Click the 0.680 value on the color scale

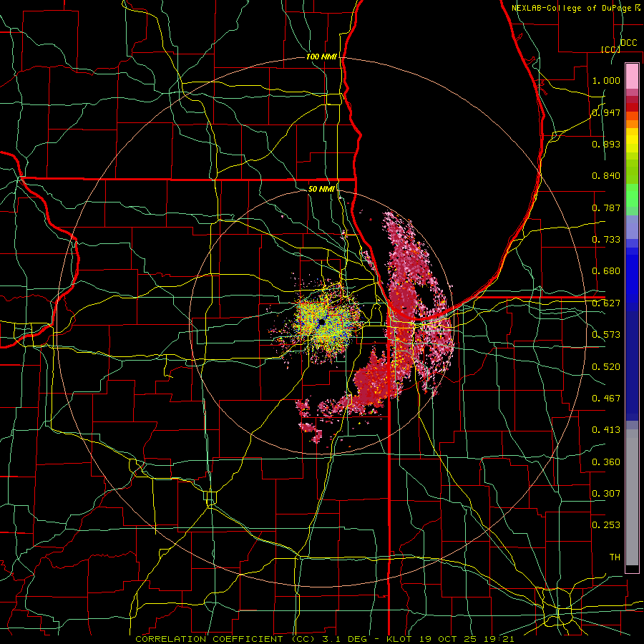pos(606,271)
